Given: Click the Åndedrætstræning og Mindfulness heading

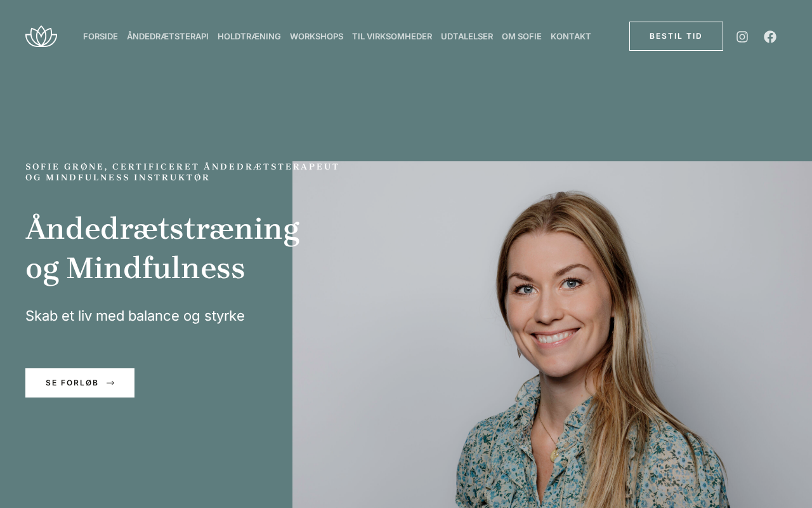Looking at the screenshot, I should click(x=162, y=248).
